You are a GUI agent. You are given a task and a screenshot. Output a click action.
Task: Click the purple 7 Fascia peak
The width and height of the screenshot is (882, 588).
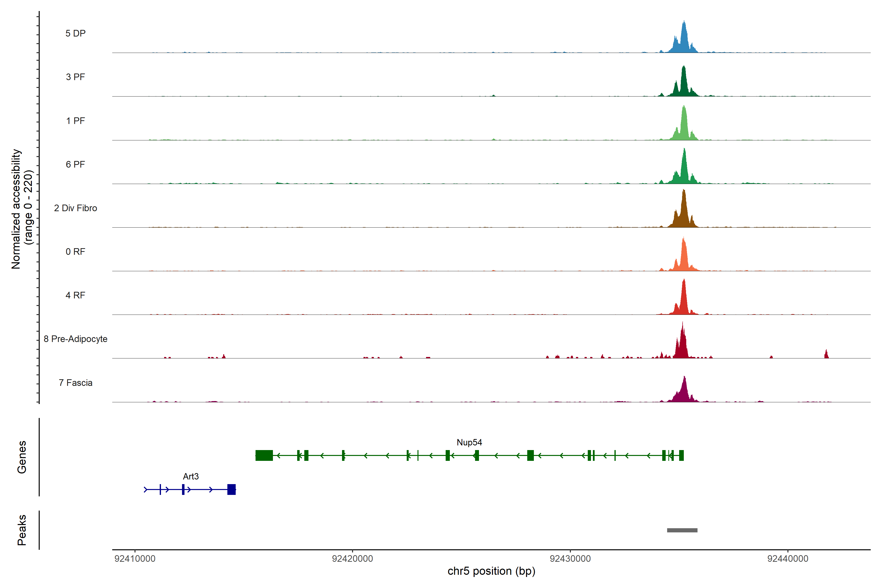[x=684, y=392]
